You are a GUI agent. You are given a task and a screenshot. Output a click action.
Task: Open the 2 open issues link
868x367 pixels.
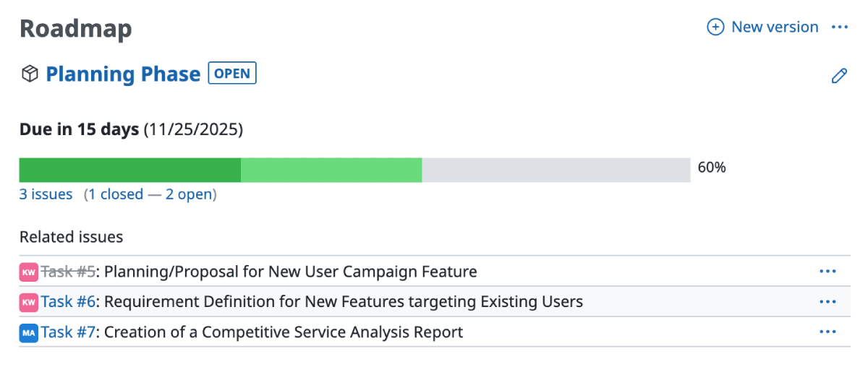click(x=190, y=194)
